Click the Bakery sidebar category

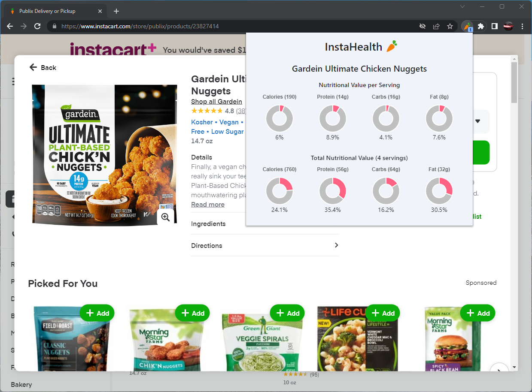pyautogui.click(x=21, y=384)
